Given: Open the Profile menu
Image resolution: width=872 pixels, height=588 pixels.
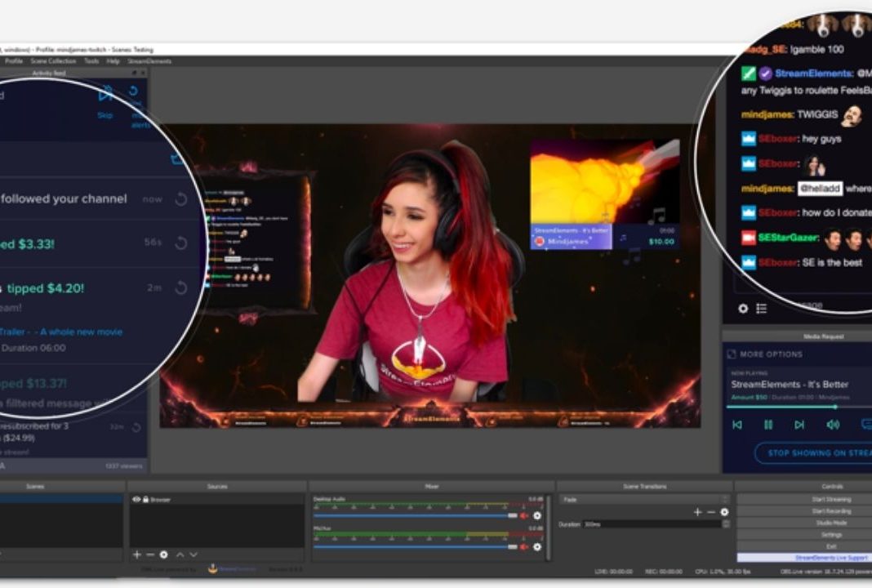Looking at the screenshot, I should 14,61.
